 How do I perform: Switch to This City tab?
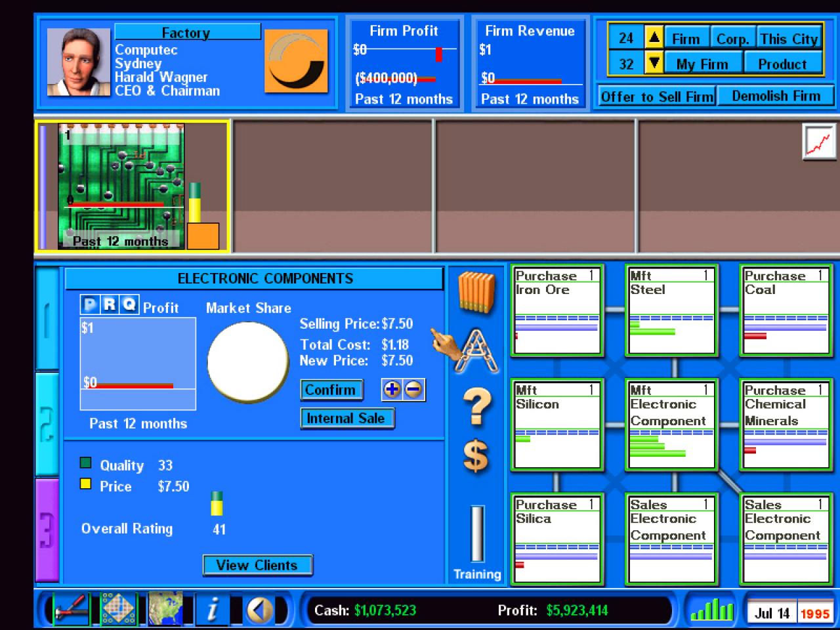pyautogui.click(x=789, y=39)
